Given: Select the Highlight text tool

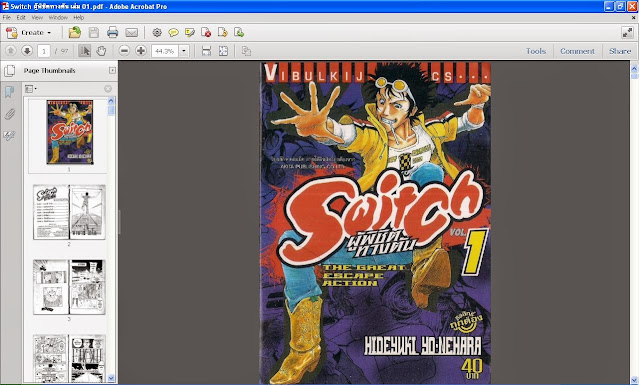Looking at the screenshot, I should pyautogui.click(x=190, y=32).
